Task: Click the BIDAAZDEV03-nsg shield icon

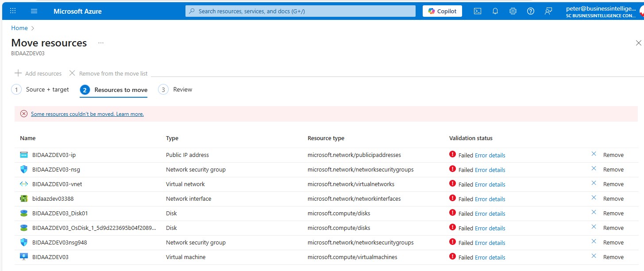Action: [x=24, y=169]
